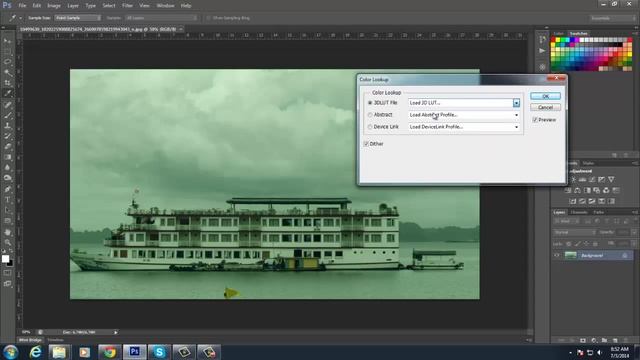This screenshot has height=360, width=640.
Task: Open the status bar document info arrow
Action: (x=116, y=332)
